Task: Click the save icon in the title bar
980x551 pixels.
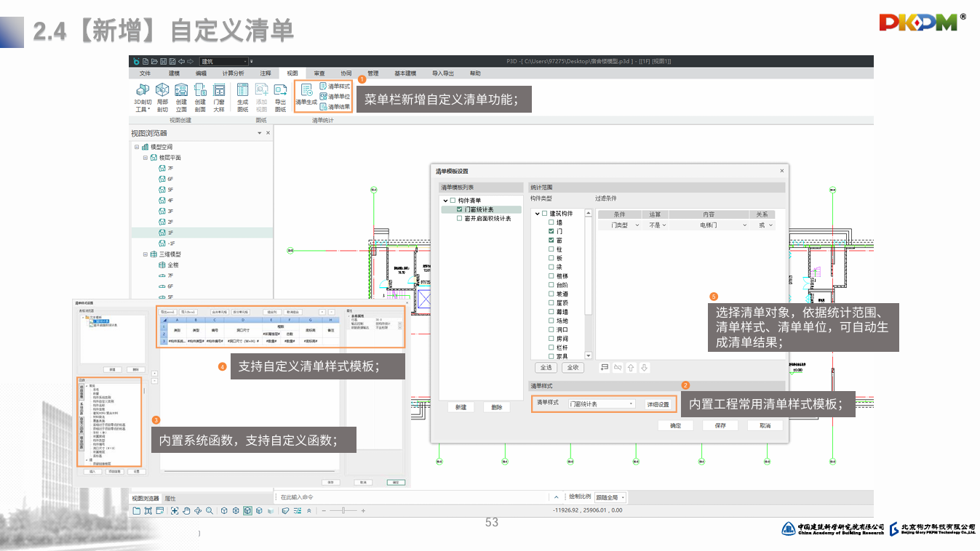Action: coord(163,61)
